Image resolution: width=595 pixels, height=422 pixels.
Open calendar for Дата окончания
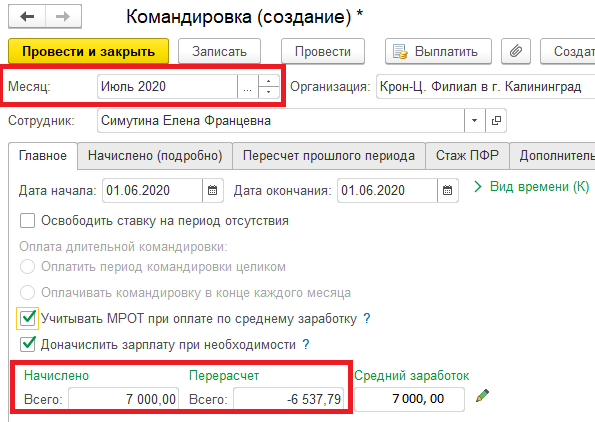pos(447,190)
